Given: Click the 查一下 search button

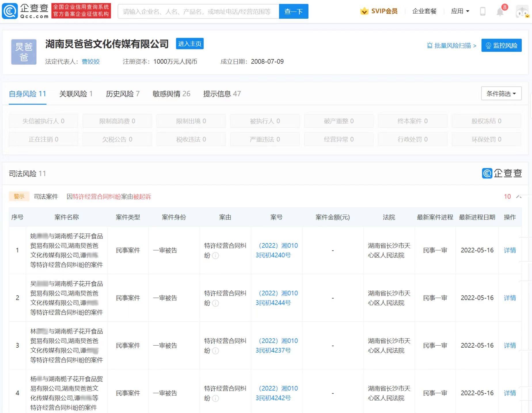Looking at the screenshot, I should coord(293,11).
